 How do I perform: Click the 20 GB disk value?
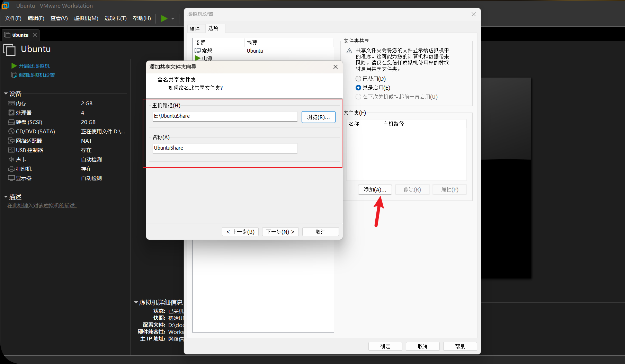(x=88, y=122)
